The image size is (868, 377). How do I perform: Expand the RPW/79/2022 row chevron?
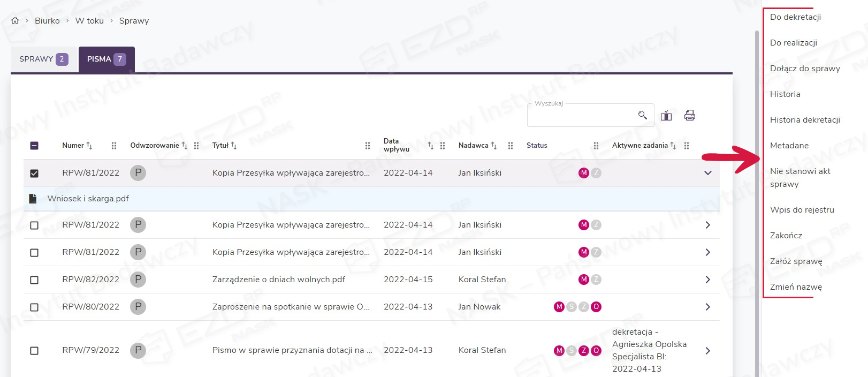(707, 351)
